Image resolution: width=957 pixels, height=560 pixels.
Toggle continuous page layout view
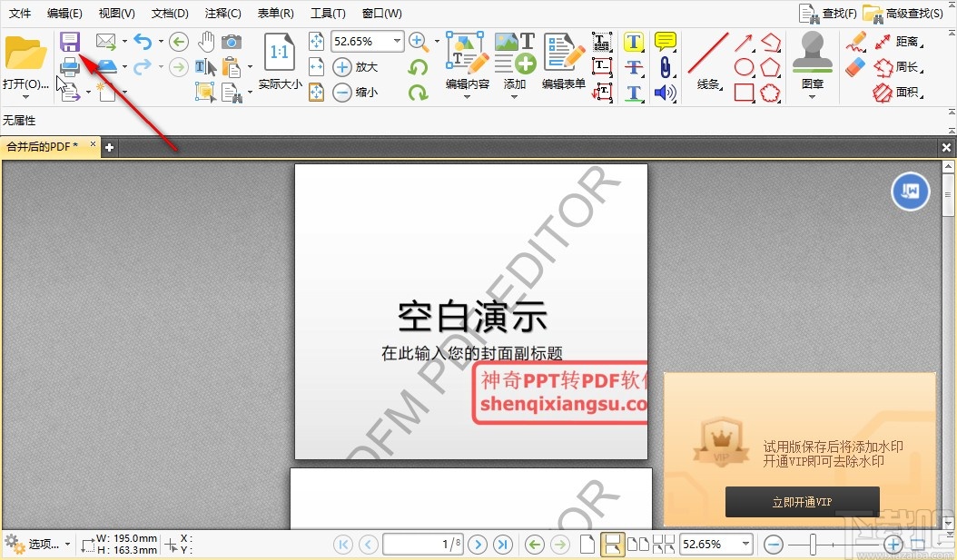coord(612,544)
